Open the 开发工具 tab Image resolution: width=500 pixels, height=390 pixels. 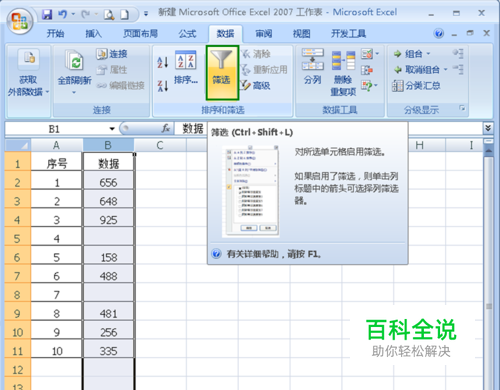pos(348,34)
